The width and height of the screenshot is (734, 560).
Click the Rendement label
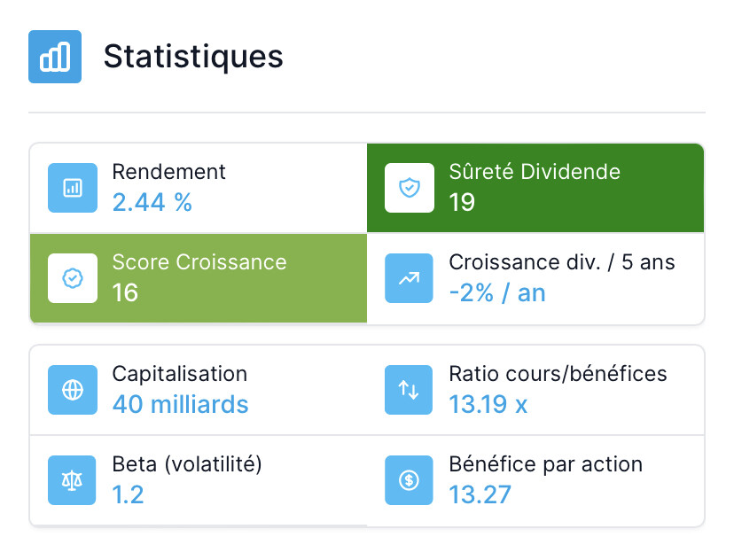pyautogui.click(x=168, y=172)
